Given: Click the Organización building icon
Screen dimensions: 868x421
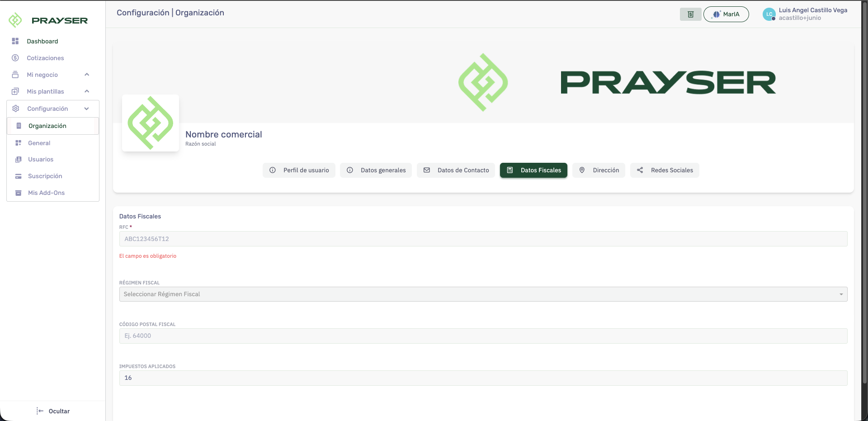Looking at the screenshot, I should (x=19, y=126).
